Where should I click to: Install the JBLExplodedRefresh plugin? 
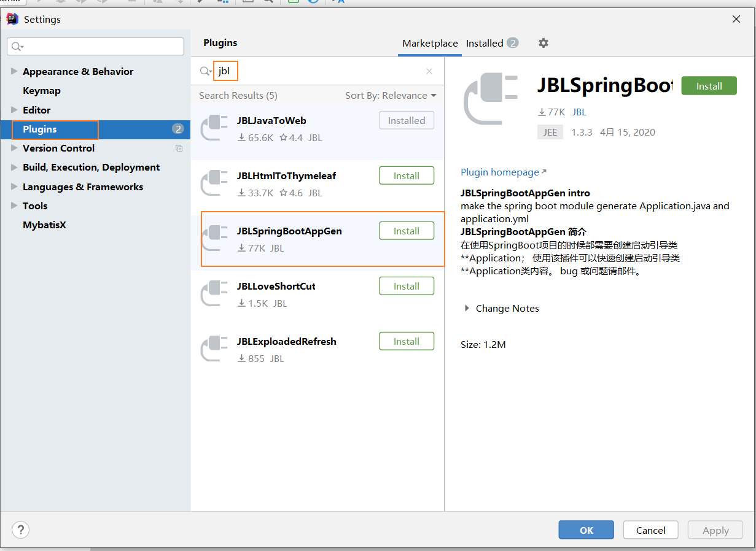(x=407, y=341)
